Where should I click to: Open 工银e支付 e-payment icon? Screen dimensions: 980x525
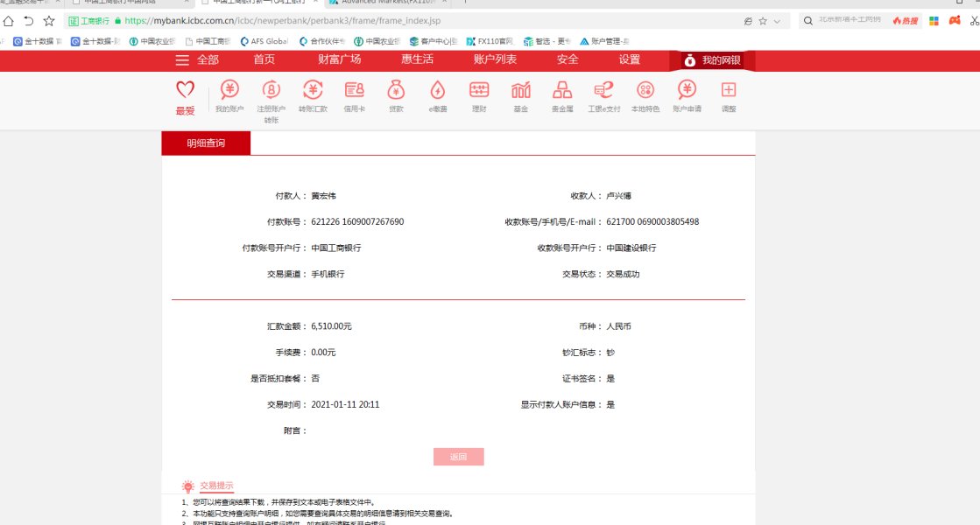[603, 90]
